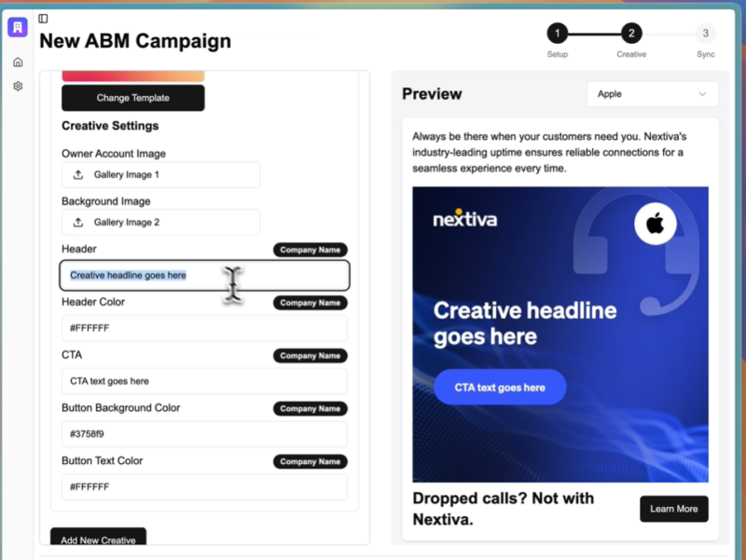Select Gallery Image 2 upload field
The width and height of the screenshot is (746, 560).
(x=160, y=223)
